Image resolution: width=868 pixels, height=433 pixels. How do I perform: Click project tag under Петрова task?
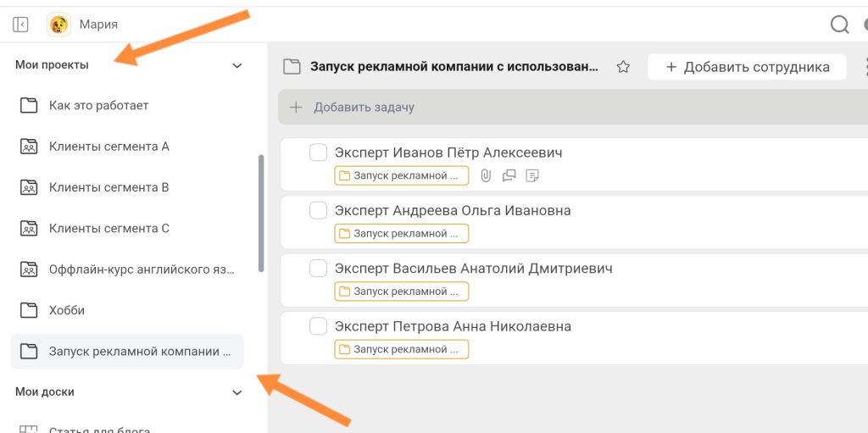[401, 349]
